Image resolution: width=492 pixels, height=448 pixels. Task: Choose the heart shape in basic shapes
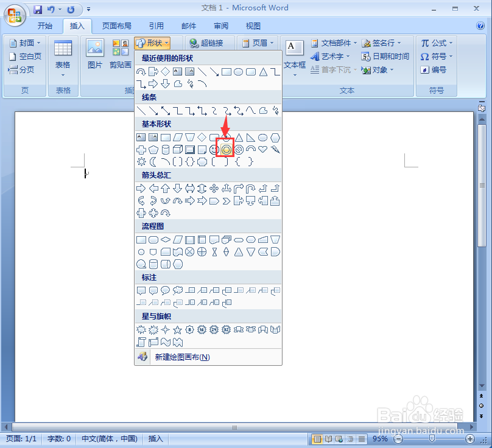[262, 150]
